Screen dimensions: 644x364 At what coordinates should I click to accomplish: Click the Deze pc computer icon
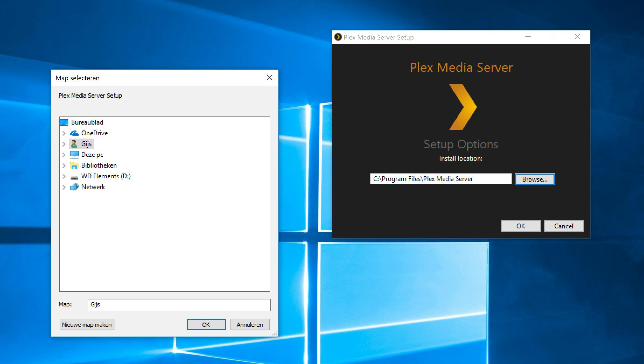coord(74,155)
